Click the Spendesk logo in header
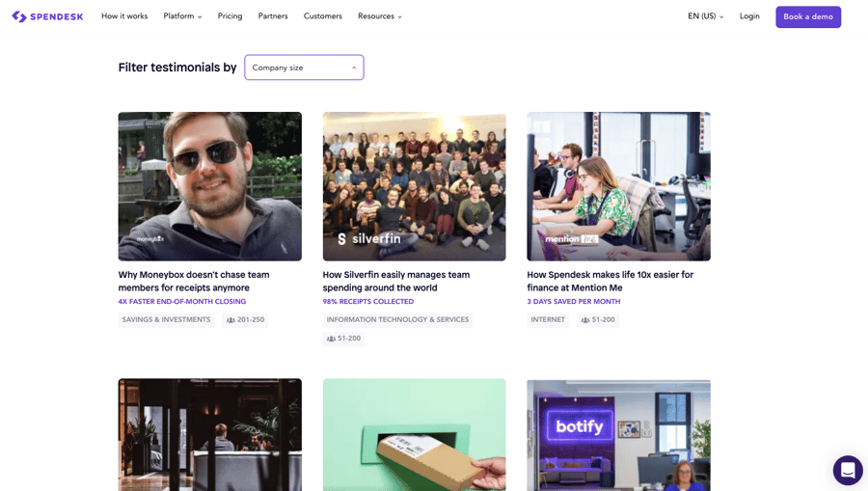The height and width of the screenshot is (491, 868). coord(47,16)
